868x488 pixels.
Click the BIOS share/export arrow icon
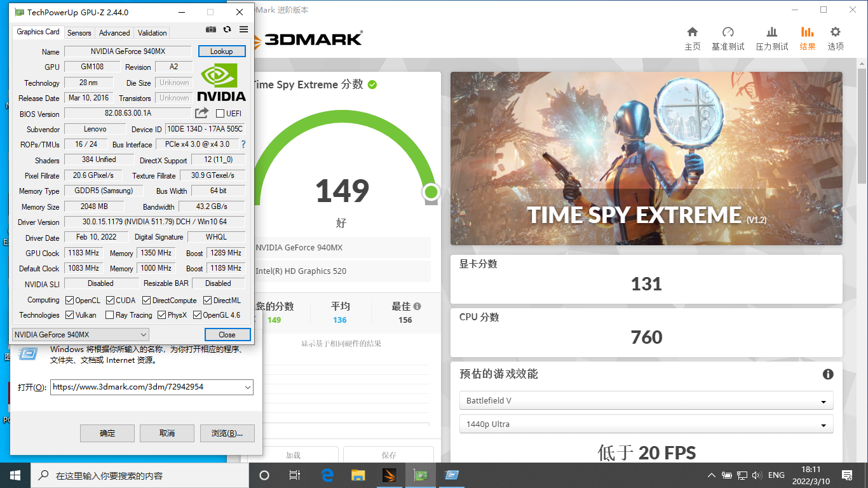pyautogui.click(x=201, y=113)
